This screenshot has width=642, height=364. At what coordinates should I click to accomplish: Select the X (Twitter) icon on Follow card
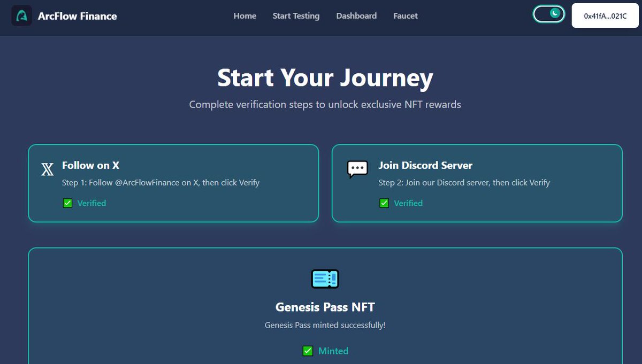(x=47, y=169)
